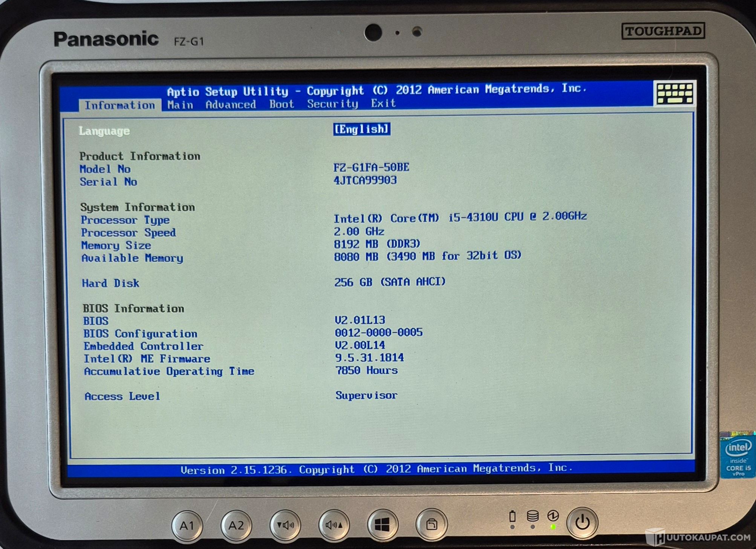The height and width of the screenshot is (549, 756).
Task: Tap the volume down button
Action: (285, 525)
